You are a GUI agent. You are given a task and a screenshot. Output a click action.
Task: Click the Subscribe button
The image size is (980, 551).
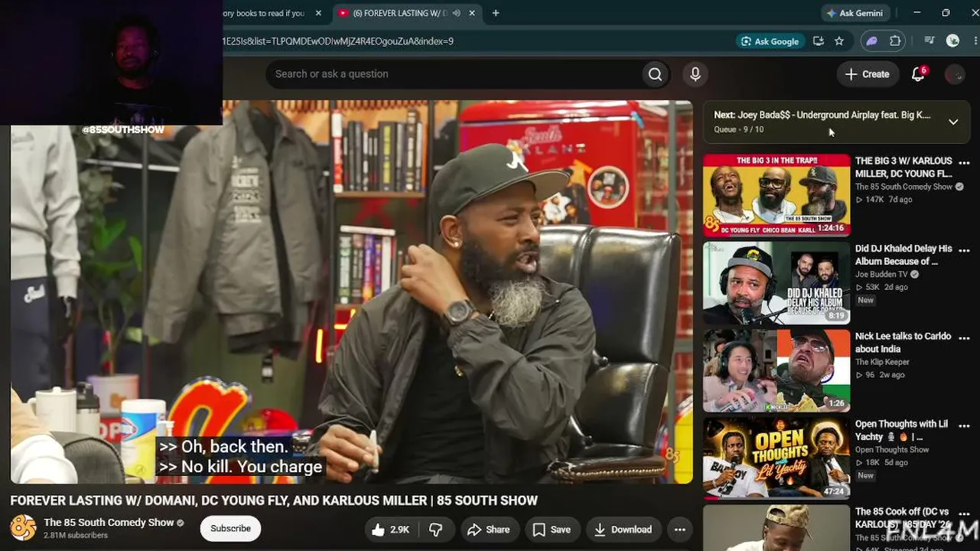(230, 529)
